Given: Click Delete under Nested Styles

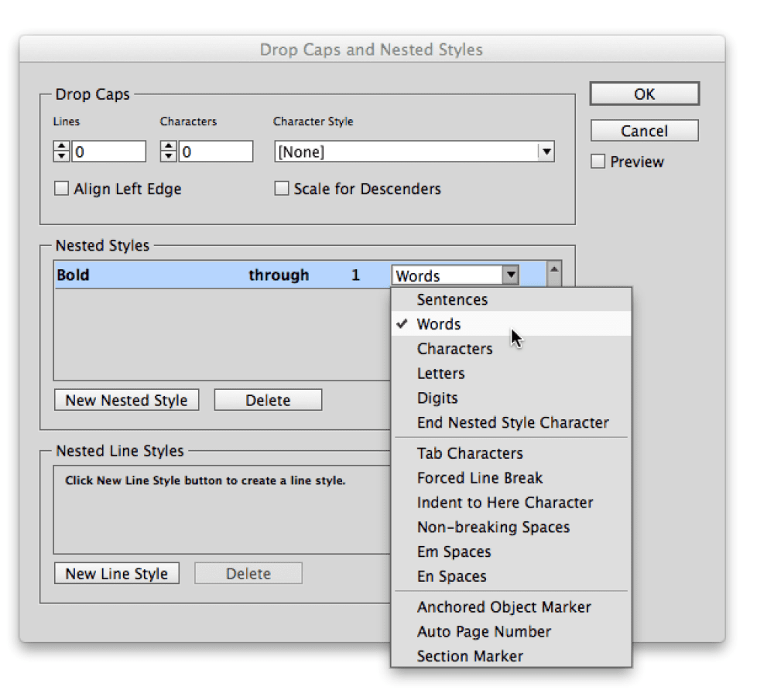Looking at the screenshot, I should tap(267, 399).
